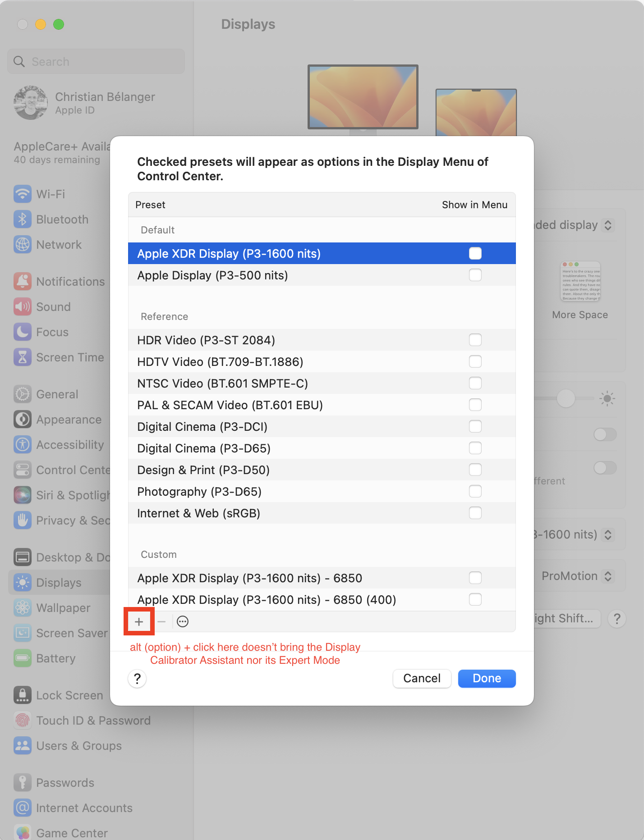The image size is (644, 840).
Task: Check custom preset ending in 6850 (400)
Action: pyautogui.click(x=475, y=599)
